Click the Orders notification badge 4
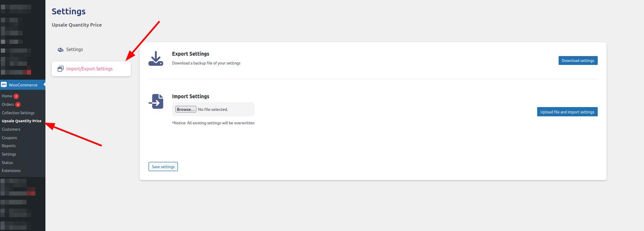644x231 pixels. [18, 105]
